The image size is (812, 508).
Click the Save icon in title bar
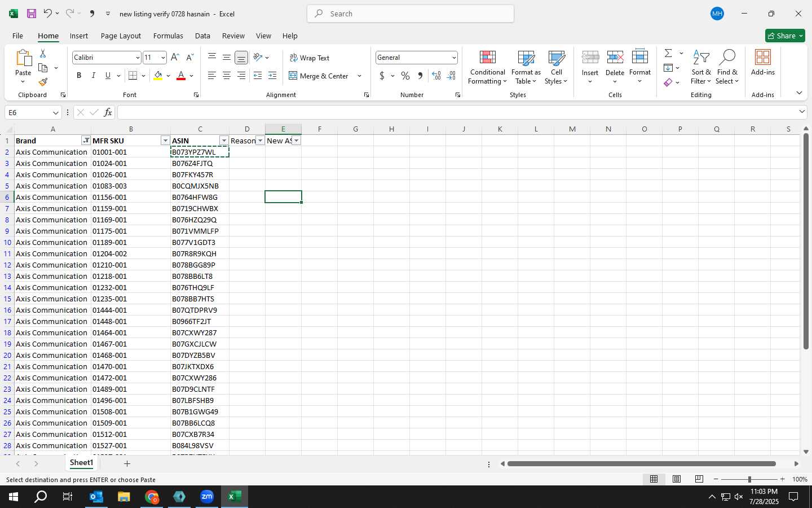(32, 14)
